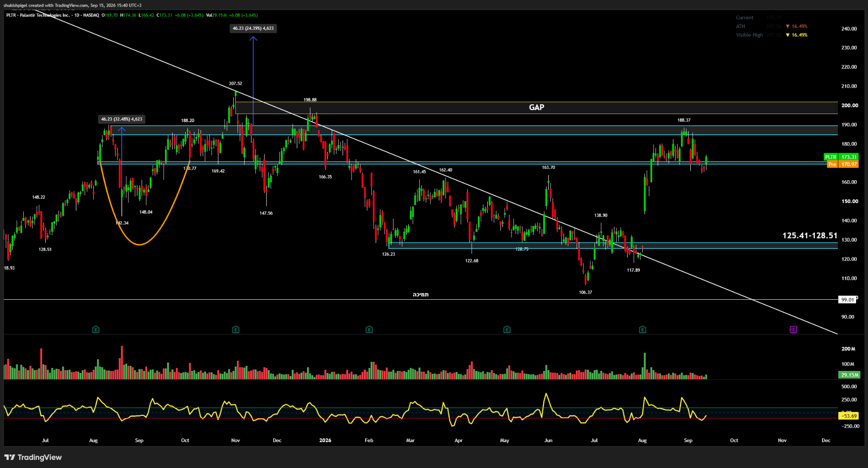The image size is (868, 468).
Task: Click the 126.23 low price label
Action: tap(388, 254)
